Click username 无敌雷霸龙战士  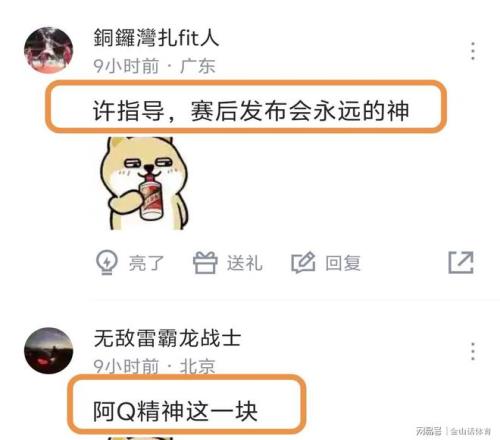tap(167, 338)
